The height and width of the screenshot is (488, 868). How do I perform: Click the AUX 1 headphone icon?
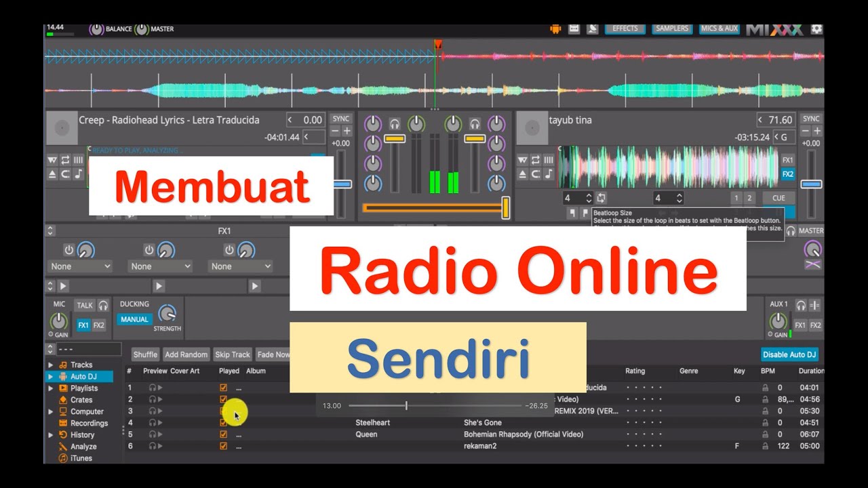[800, 305]
